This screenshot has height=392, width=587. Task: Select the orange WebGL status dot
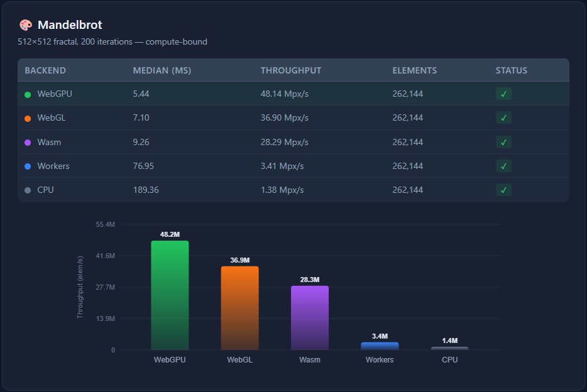point(26,117)
